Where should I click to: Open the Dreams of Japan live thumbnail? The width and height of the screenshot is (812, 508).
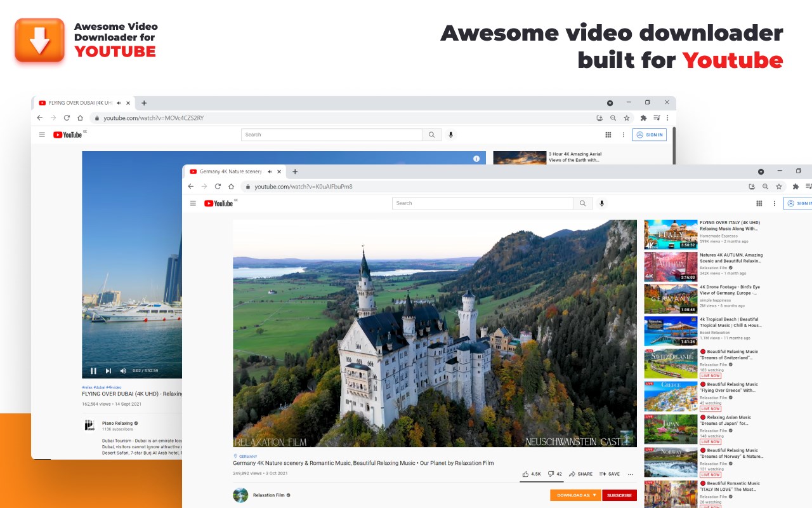(671, 429)
